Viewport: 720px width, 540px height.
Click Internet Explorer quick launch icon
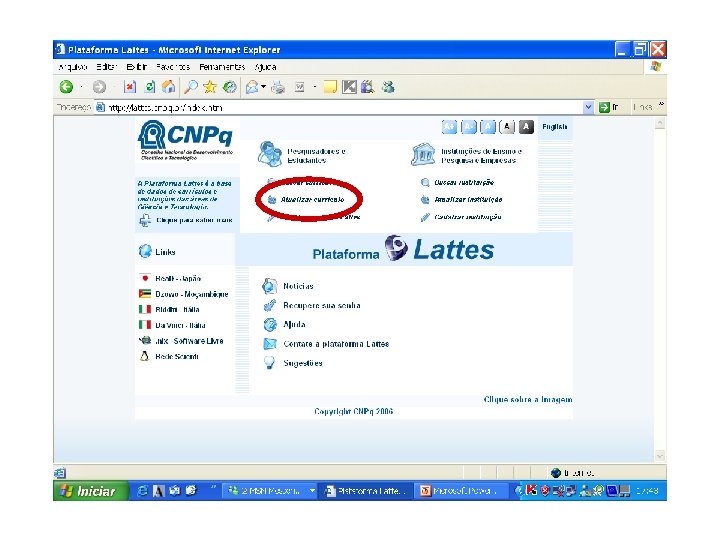[142, 491]
